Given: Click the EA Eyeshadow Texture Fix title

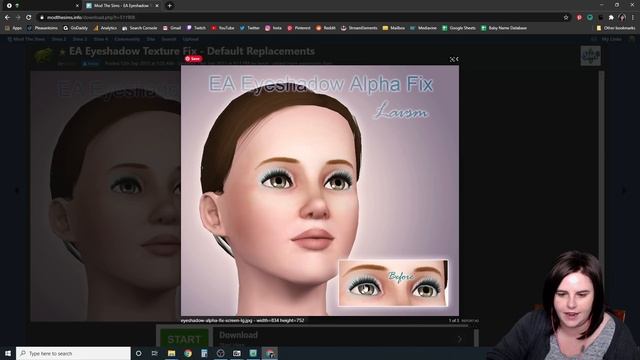Looking at the screenshot, I should click(192, 51).
